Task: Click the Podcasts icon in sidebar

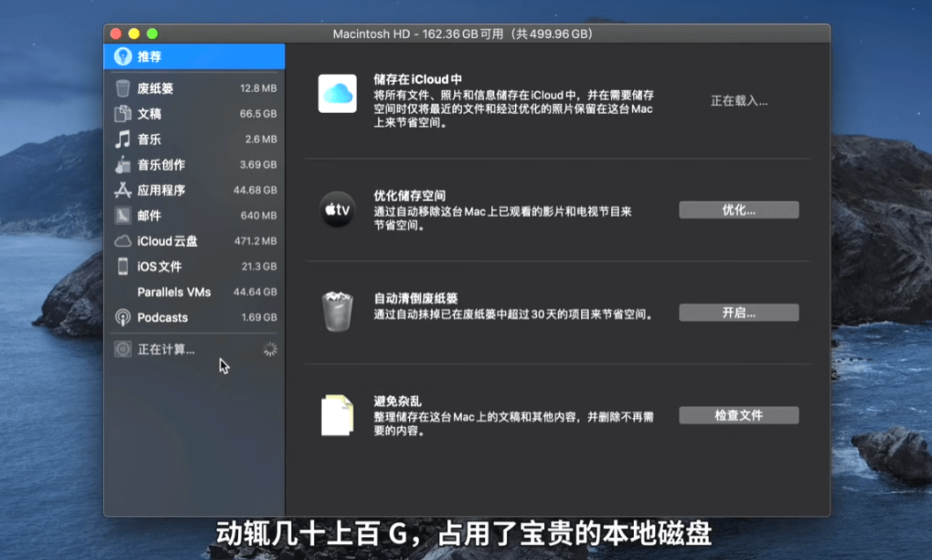Action: 123,317
